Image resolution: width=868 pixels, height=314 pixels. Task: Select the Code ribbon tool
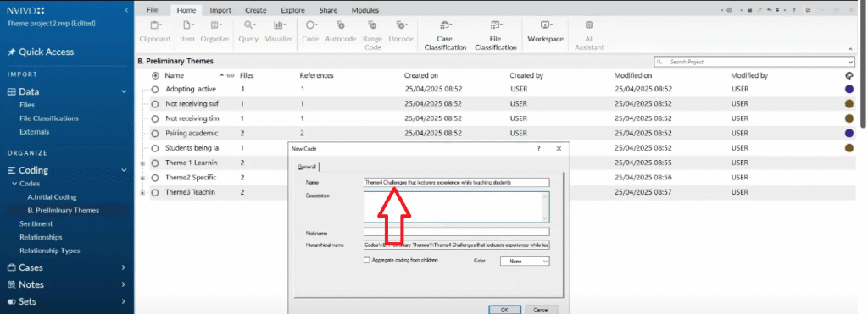click(x=310, y=31)
